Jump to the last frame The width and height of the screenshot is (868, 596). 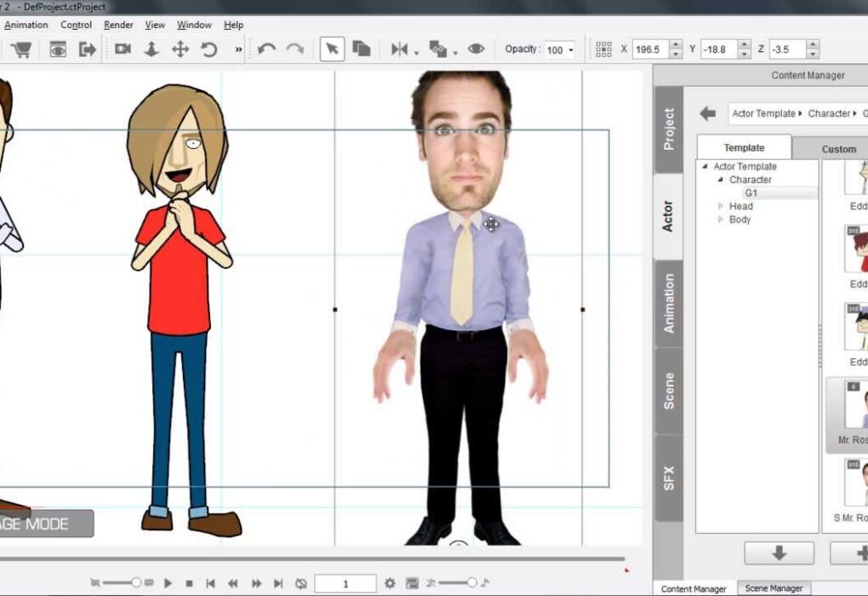click(x=278, y=583)
